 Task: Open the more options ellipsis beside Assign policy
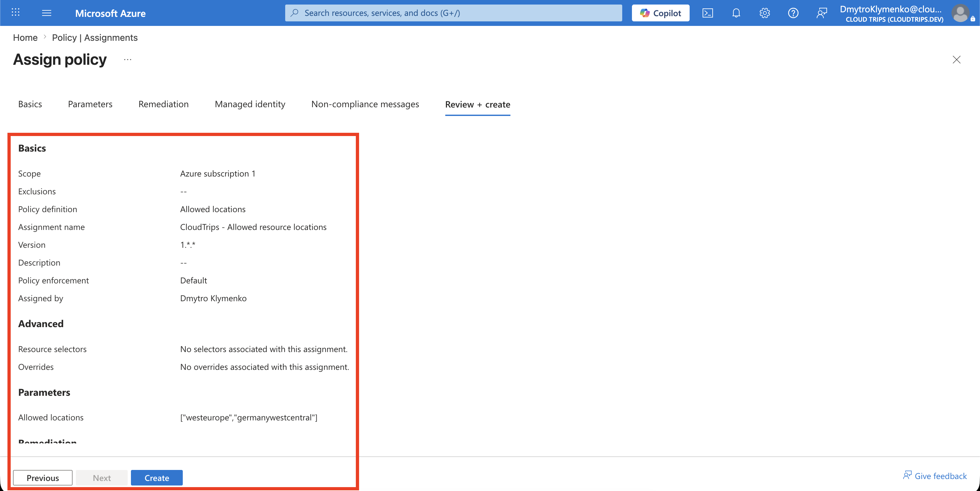pyautogui.click(x=127, y=60)
